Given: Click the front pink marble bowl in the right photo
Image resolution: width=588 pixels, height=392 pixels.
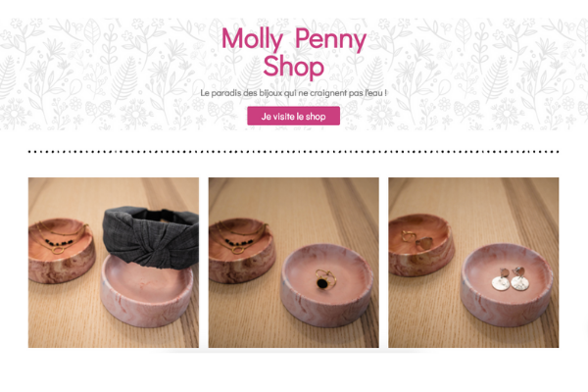Looking at the screenshot, I should pos(507,285).
